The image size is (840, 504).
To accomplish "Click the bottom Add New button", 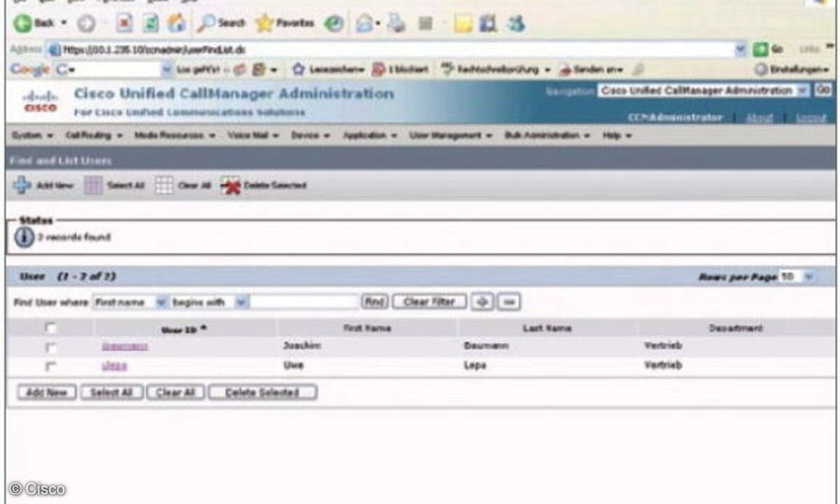I will tap(46, 393).
